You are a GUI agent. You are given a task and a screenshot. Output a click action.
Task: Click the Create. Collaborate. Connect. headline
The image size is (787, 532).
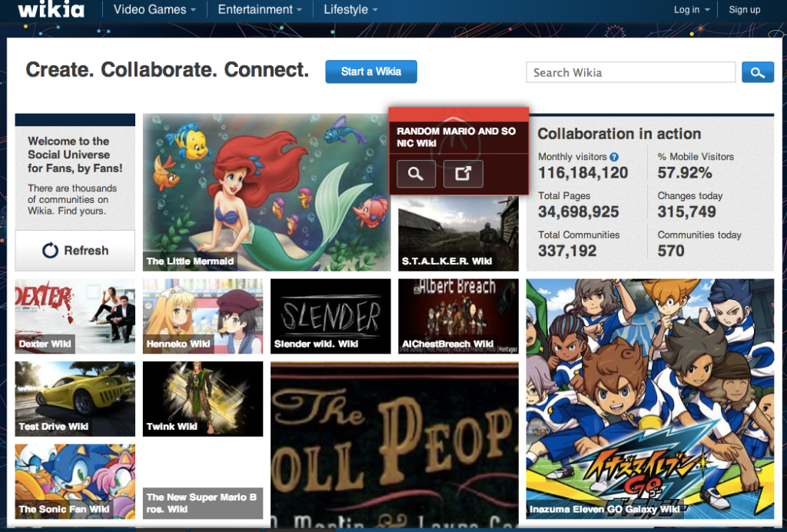pos(167,70)
